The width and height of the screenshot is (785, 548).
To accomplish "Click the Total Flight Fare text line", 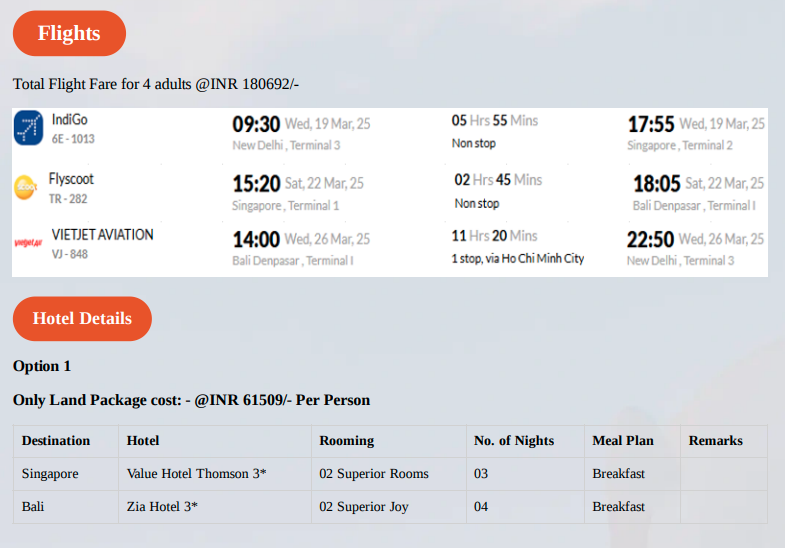I will (156, 84).
